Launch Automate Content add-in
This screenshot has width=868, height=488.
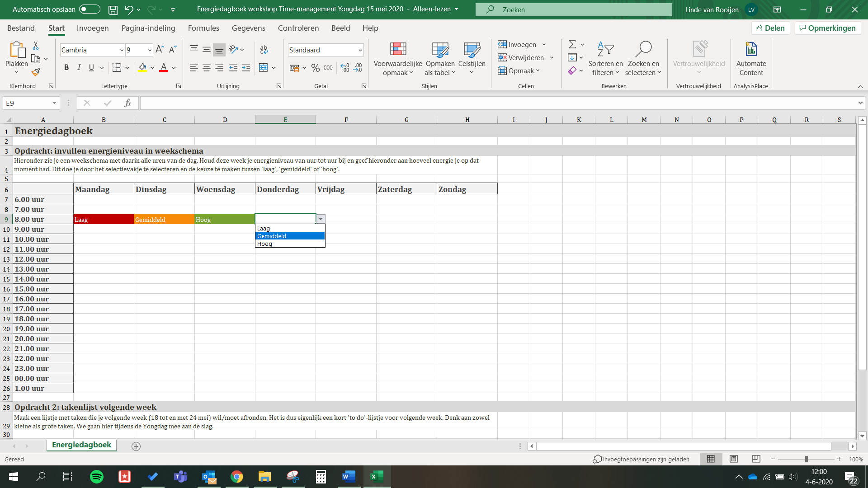(x=751, y=59)
